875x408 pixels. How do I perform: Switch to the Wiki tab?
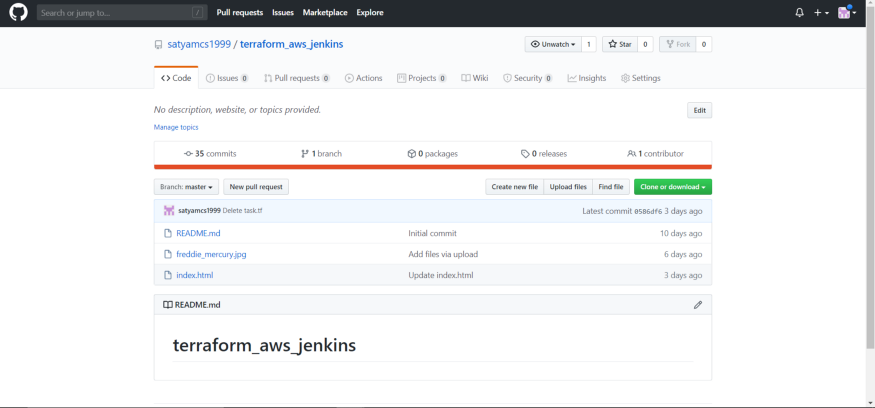[x=475, y=78]
